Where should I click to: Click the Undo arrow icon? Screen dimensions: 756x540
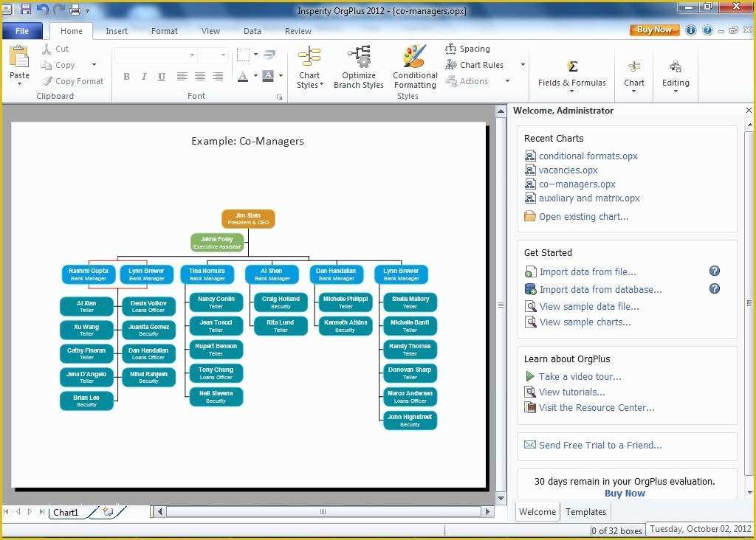pyautogui.click(x=42, y=9)
